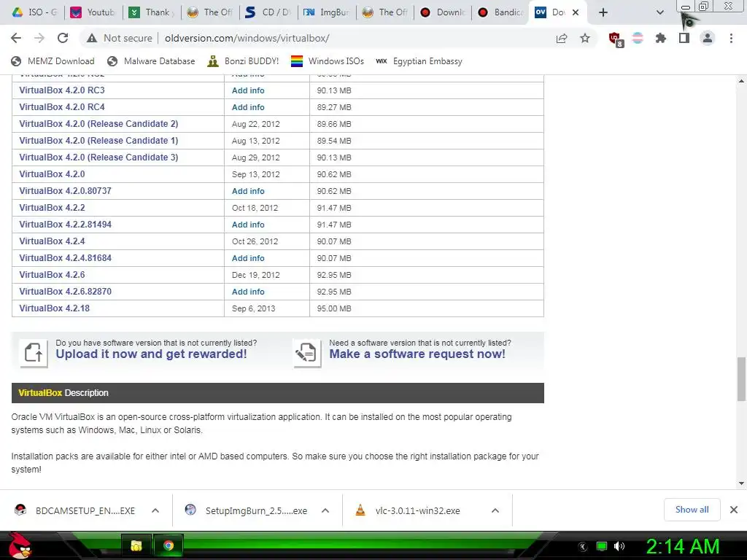Show hidden tray icons arrow
Viewport: 747px width, 560px height.
(x=583, y=547)
